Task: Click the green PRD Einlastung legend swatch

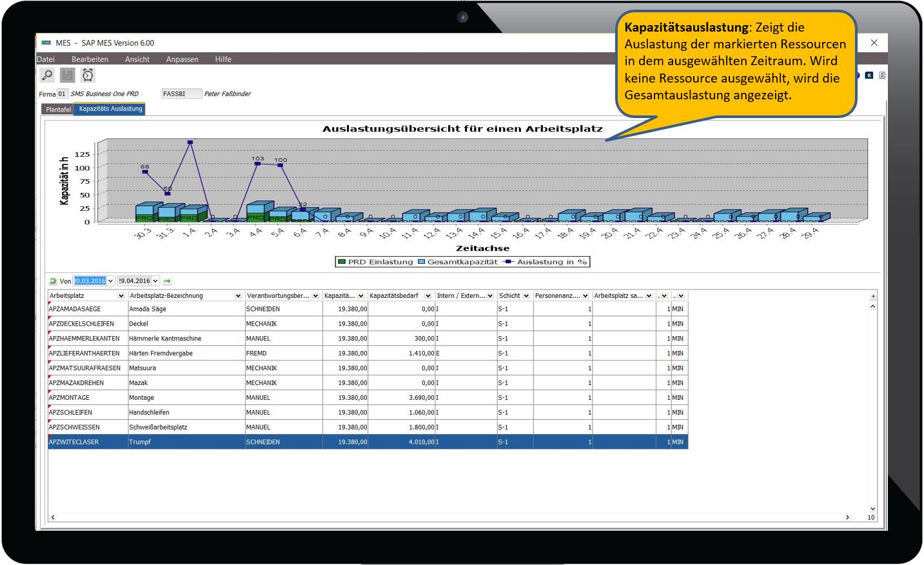Action: (x=342, y=262)
